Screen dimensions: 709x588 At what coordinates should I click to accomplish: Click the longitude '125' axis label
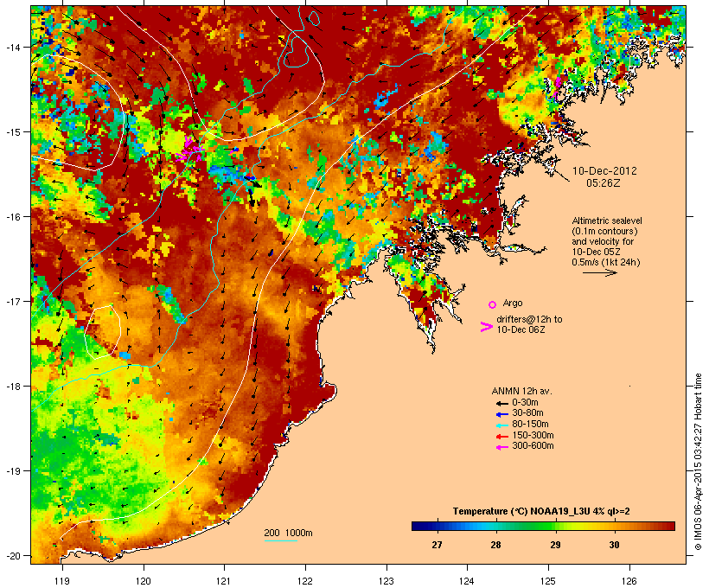pyautogui.click(x=548, y=581)
